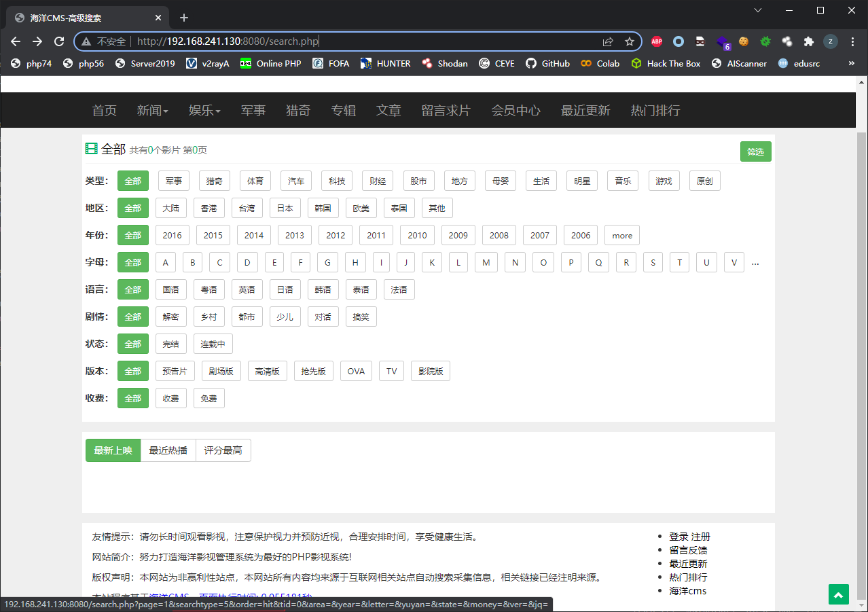Switch to the 最近热播 tab

pos(168,450)
